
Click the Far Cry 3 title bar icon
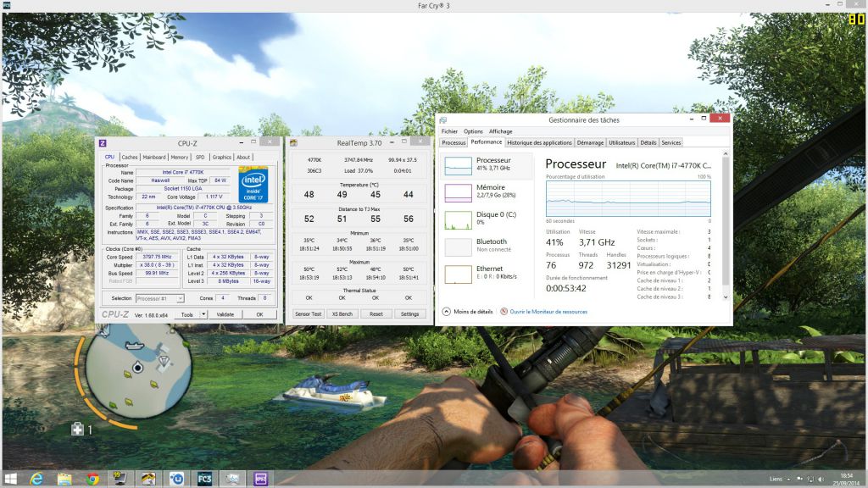point(6,6)
